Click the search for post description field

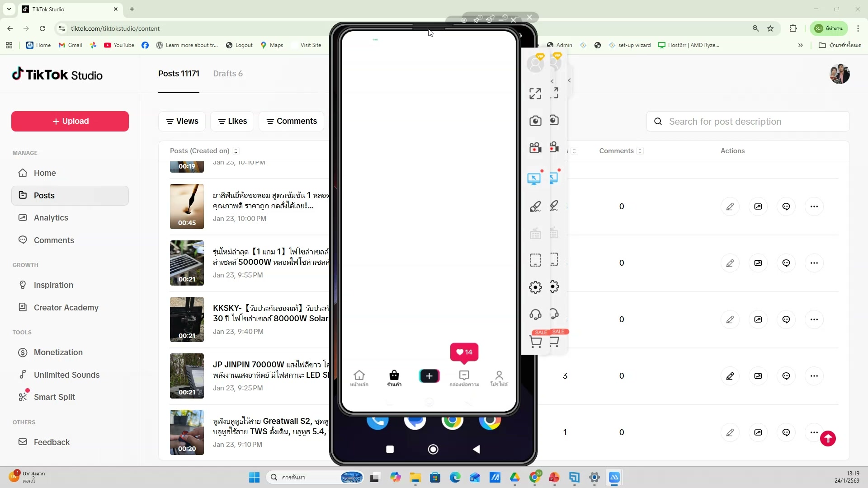coord(748,122)
